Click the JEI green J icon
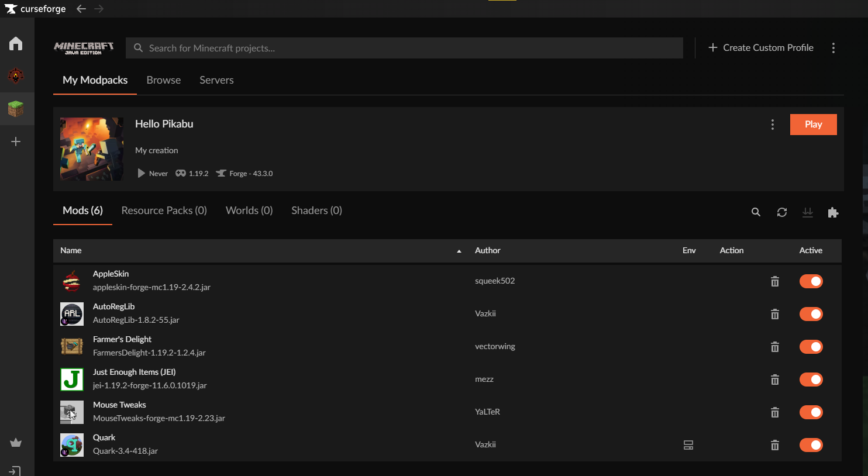 click(72, 380)
